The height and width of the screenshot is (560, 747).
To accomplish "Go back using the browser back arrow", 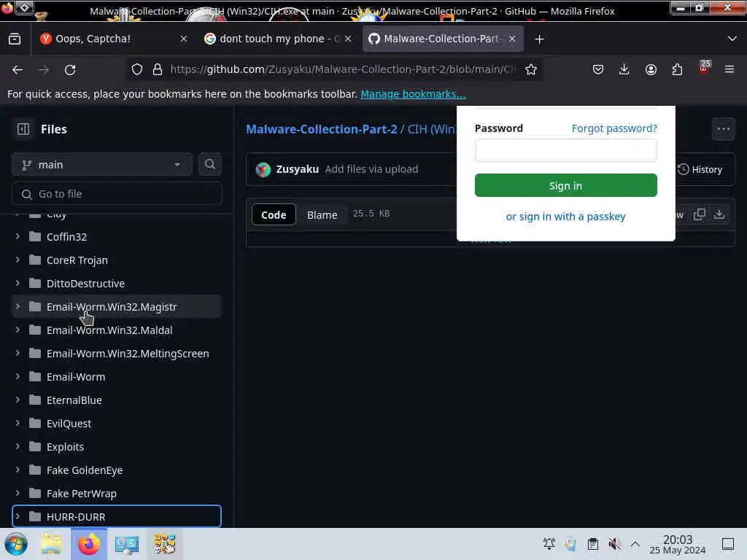I will 18,69.
